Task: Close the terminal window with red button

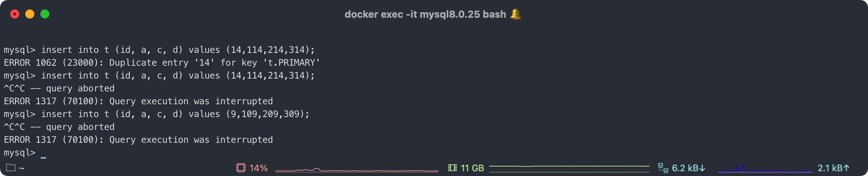Action: 15,14
